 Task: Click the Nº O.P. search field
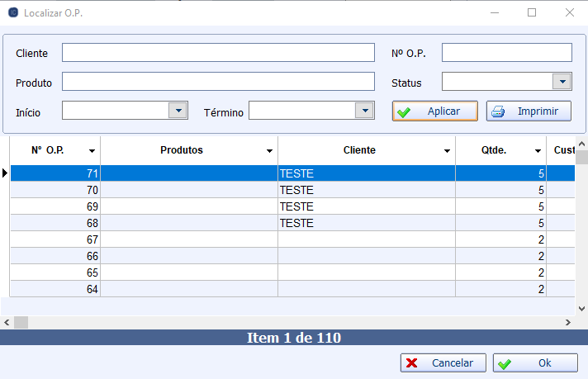(506, 53)
